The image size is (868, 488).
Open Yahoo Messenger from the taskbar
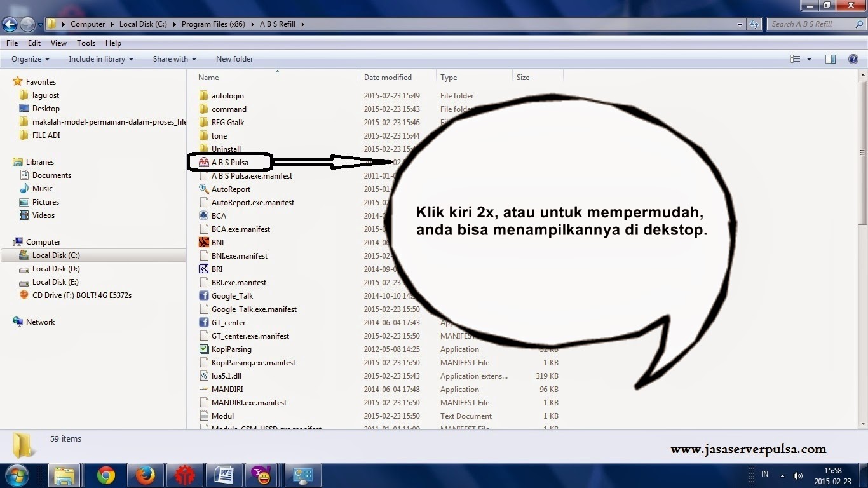click(x=262, y=475)
